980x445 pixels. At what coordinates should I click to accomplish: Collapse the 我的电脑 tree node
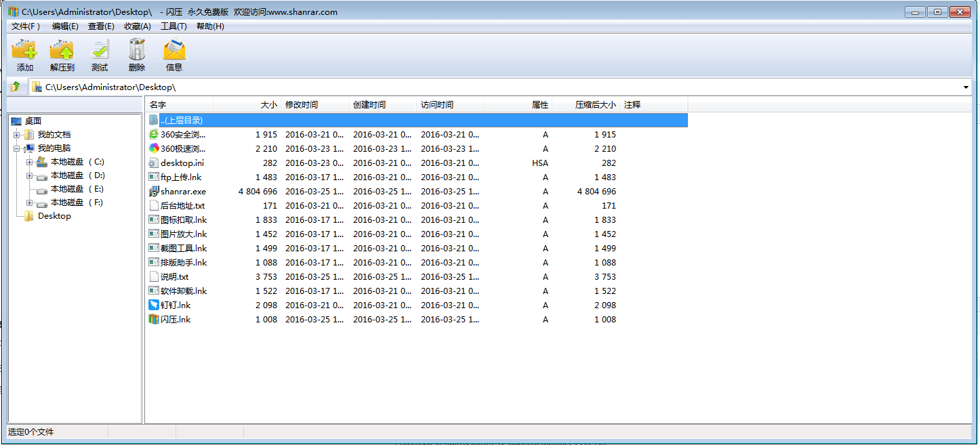point(16,148)
